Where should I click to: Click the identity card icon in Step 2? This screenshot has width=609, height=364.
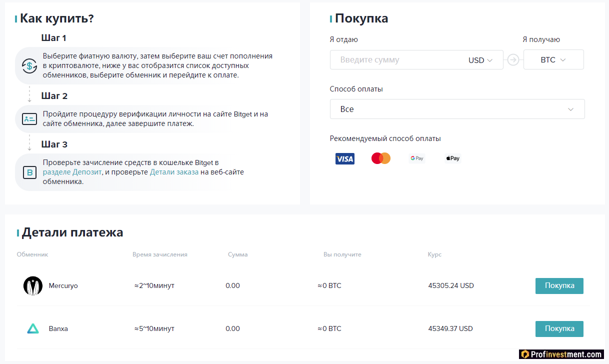point(29,119)
